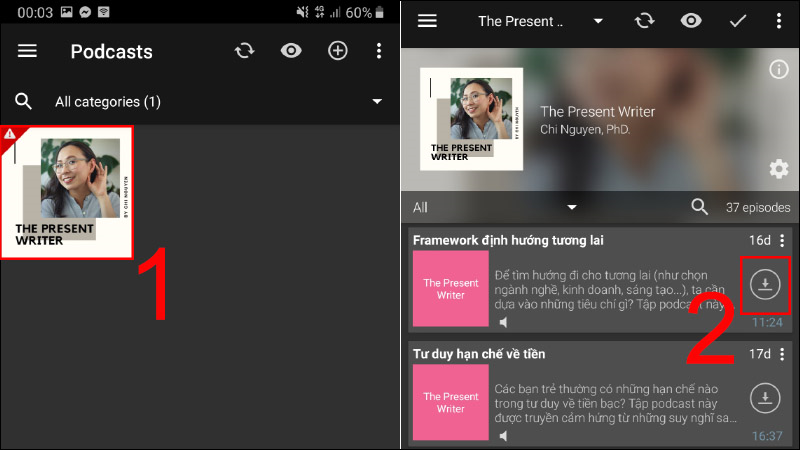Viewport: 800px width, 450px height.
Task: Tap checkmark mark-all icon in toolbar
Action: [x=738, y=21]
